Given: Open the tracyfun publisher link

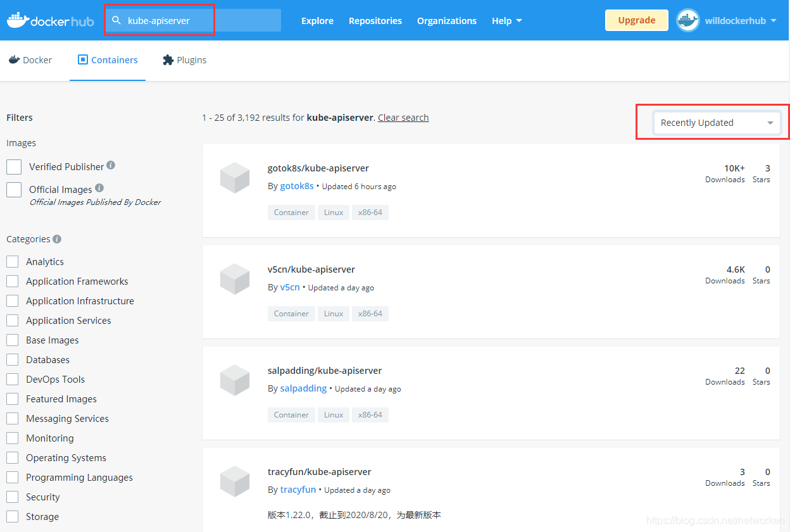Looking at the screenshot, I should pyautogui.click(x=298, y=490).
